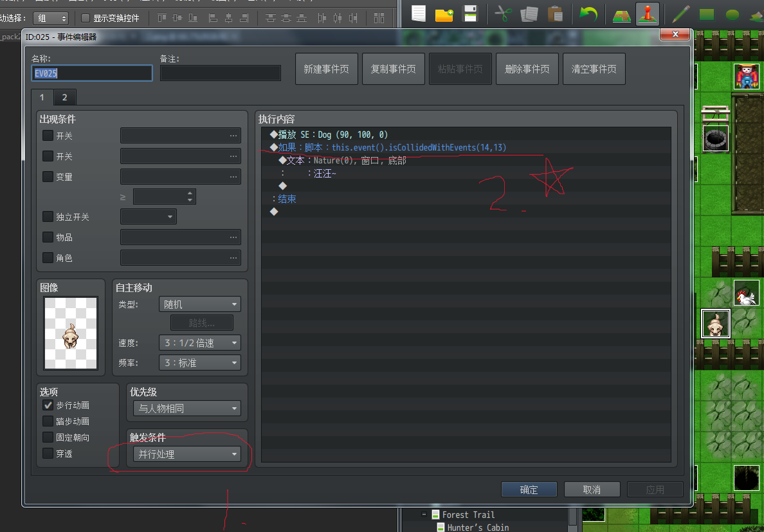Confirm with the 确定 button

tap(529, 490)
